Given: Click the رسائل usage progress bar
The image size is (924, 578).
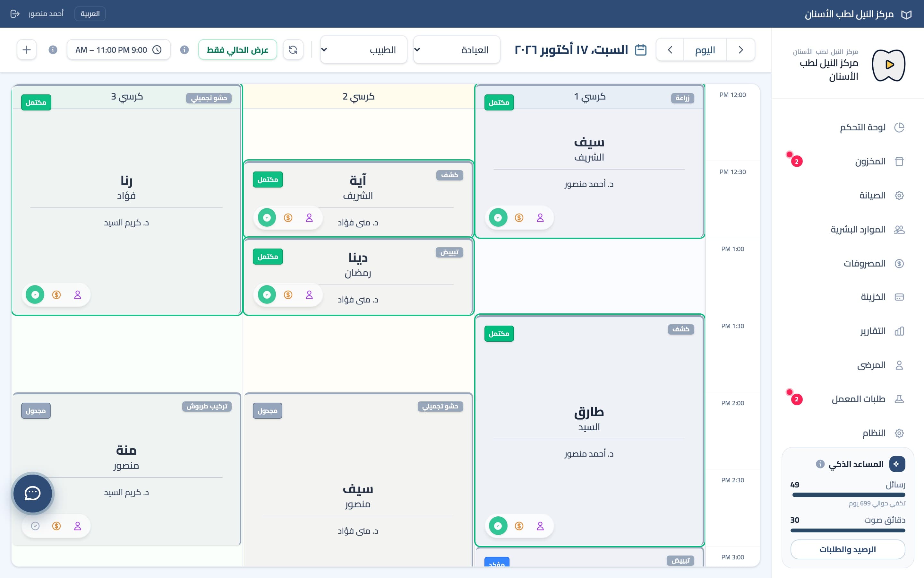Looking at the screenshot, I should 848,495.
